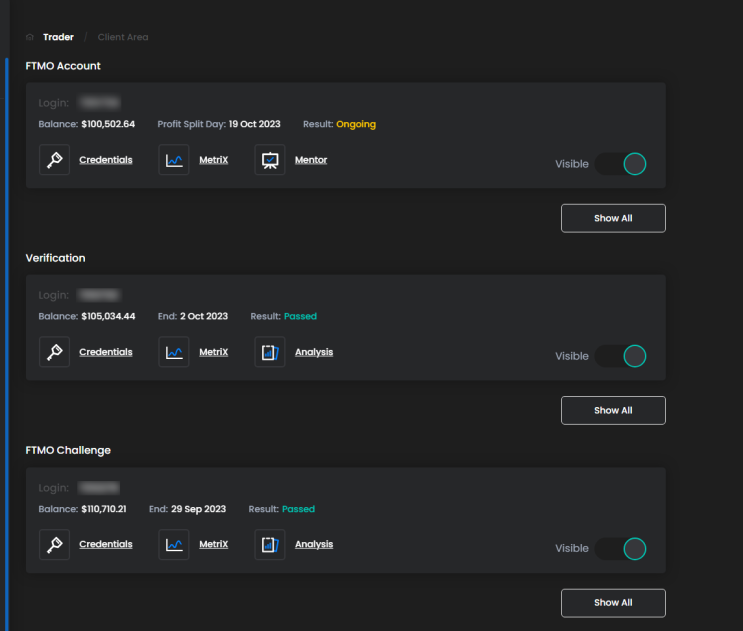Select end date 2 Oct 2023

point(204,316)
